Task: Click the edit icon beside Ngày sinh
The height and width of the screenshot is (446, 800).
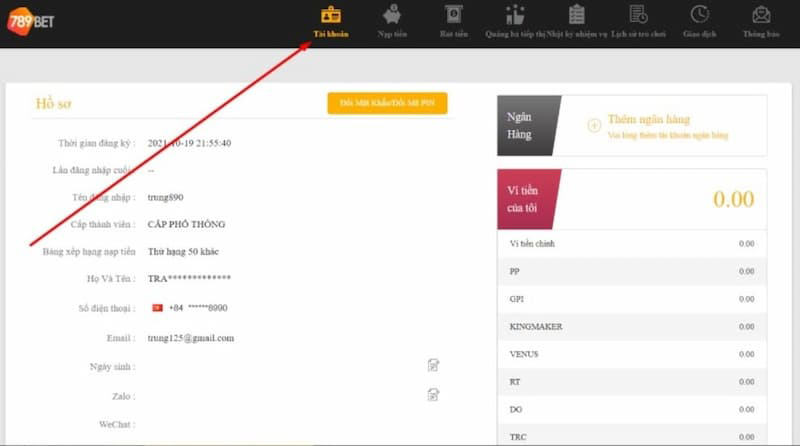Action: click(x=433, y=366)
